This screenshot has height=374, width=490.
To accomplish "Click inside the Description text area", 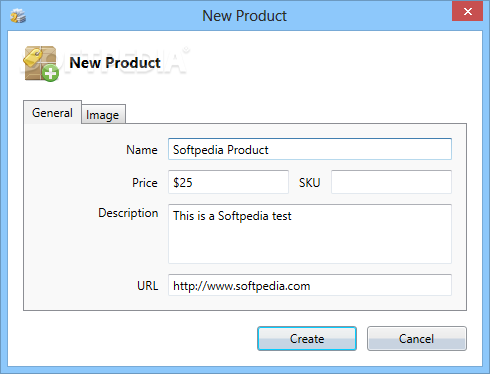I will click(310, 234).
